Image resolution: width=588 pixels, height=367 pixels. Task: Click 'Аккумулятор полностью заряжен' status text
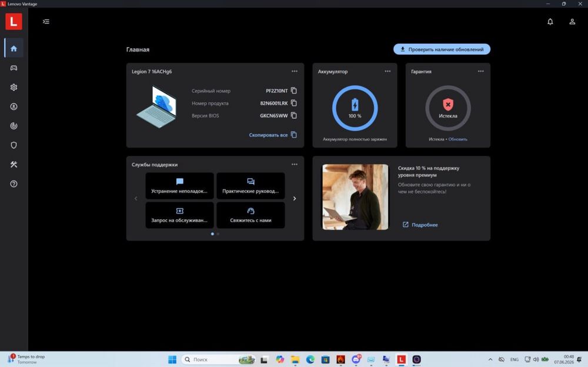coord(355,139)
